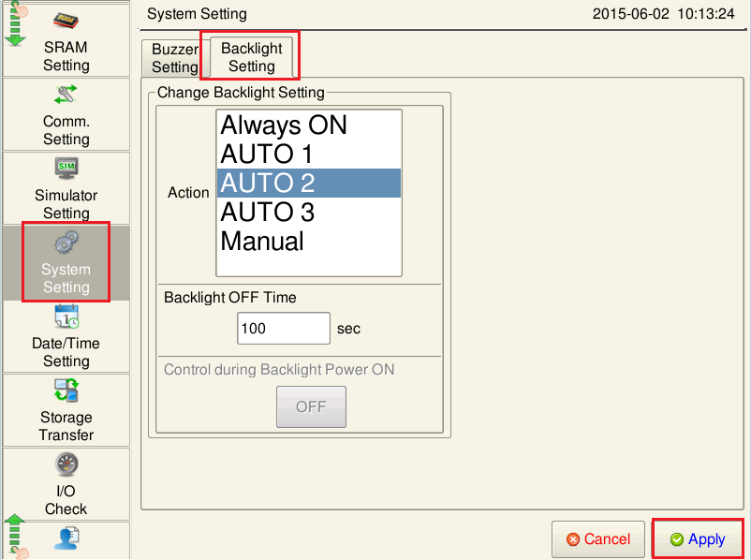The height and width of the screenshot is (560, 751).
Task: Click the user icon at sidebar bottom
Action: click(66, 538)
